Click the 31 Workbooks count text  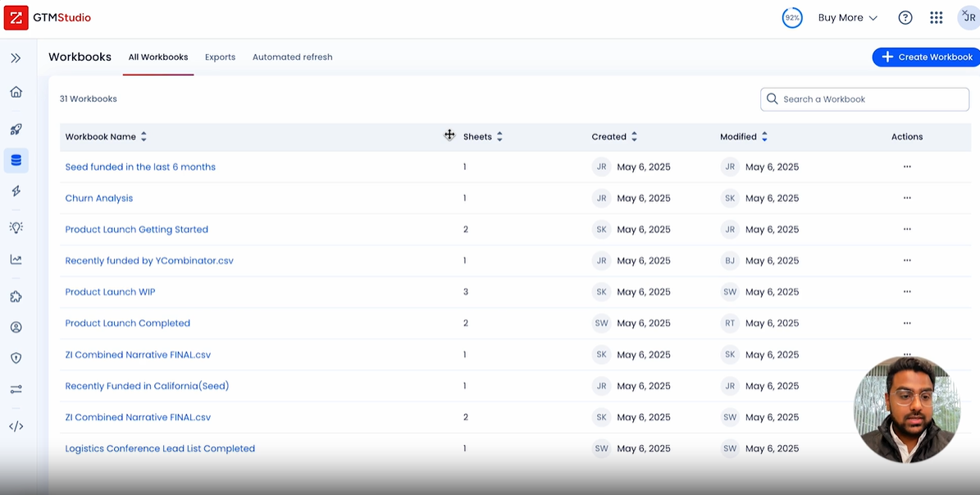(x=88, y=99)
